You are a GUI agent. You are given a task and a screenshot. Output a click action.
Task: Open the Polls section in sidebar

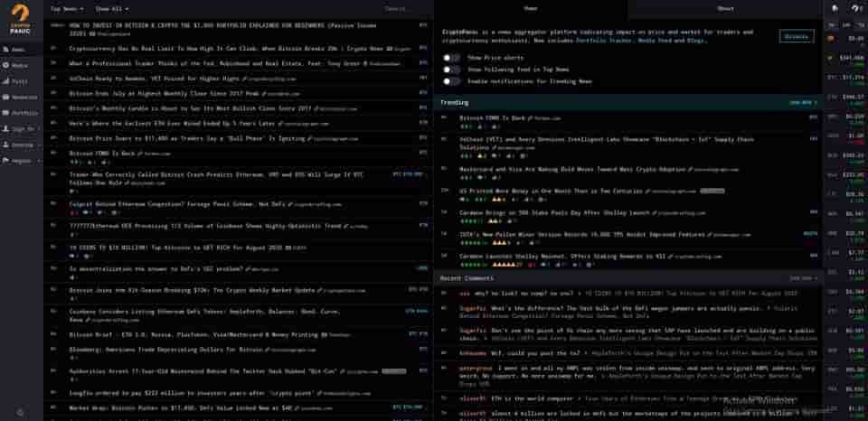(21, 81)
